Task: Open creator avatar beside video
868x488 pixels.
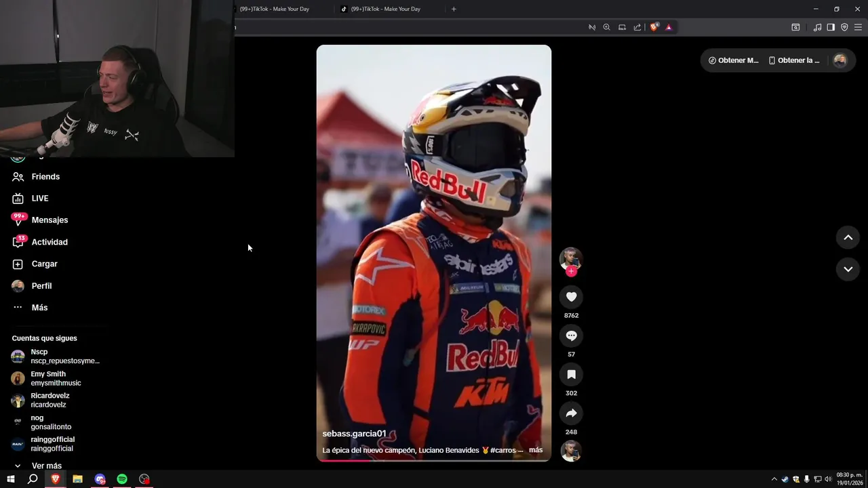Action: click(571, 258)
